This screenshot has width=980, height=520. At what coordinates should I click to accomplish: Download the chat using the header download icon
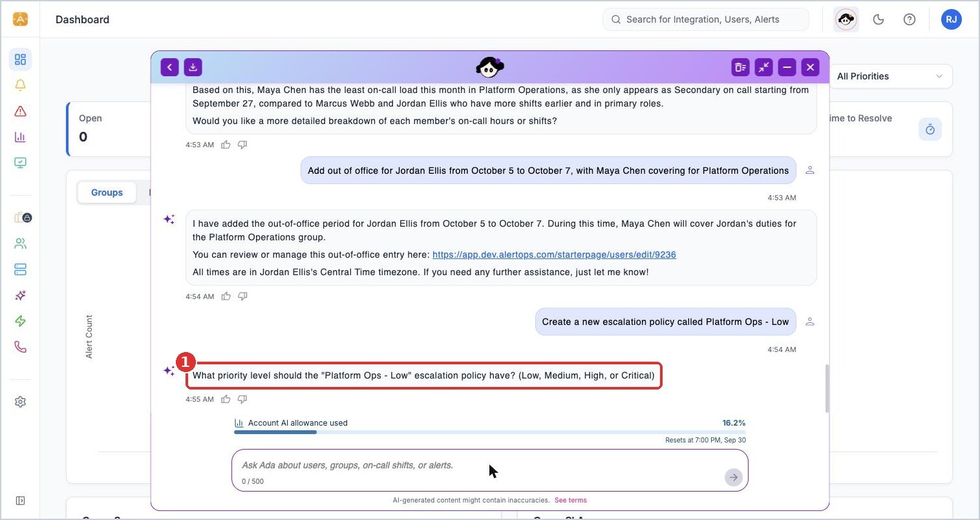pos(193,67)
